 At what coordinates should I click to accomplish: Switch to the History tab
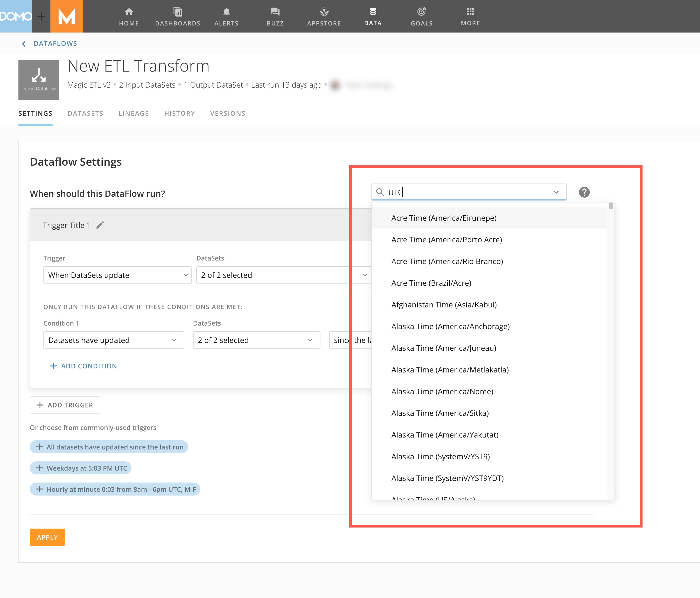click(179, 114)
